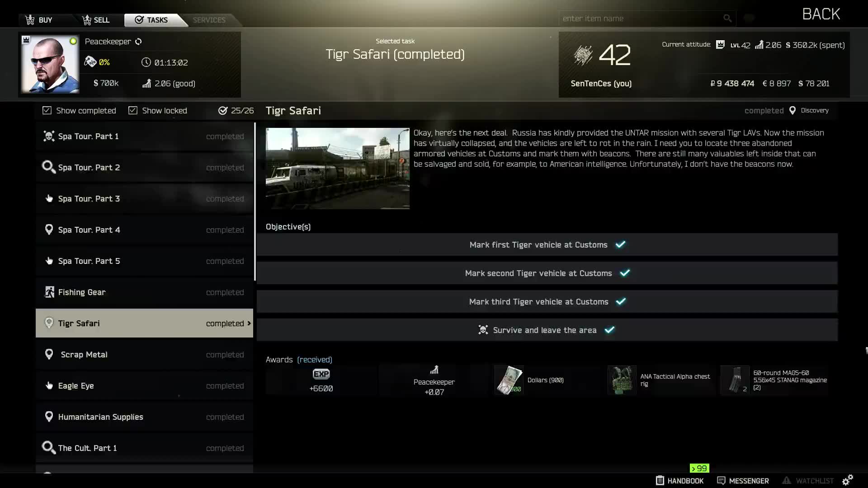Click the TASKS checkmark icon
This screenshot has width=868, height=488.
tap(138, 20)
